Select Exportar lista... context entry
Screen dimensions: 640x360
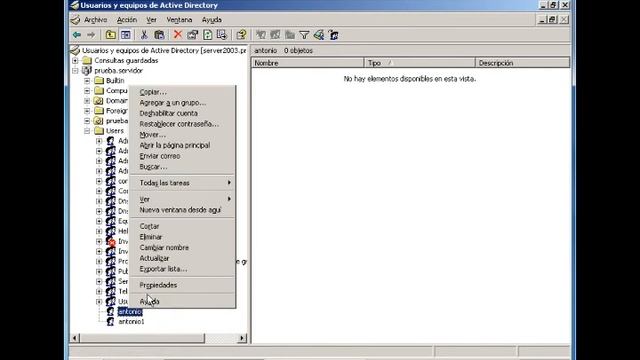pyautogui.click(x=182, y=269)
